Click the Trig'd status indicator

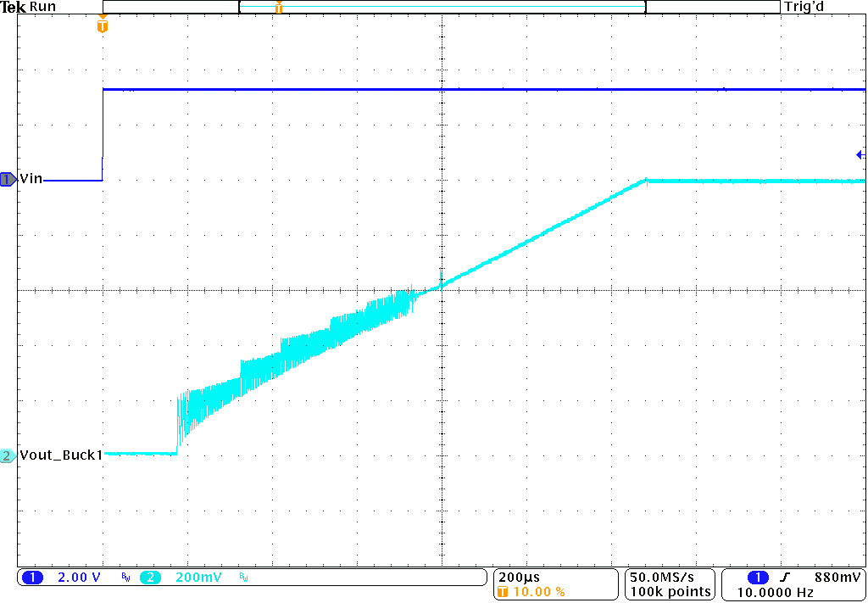coord(804,6)
